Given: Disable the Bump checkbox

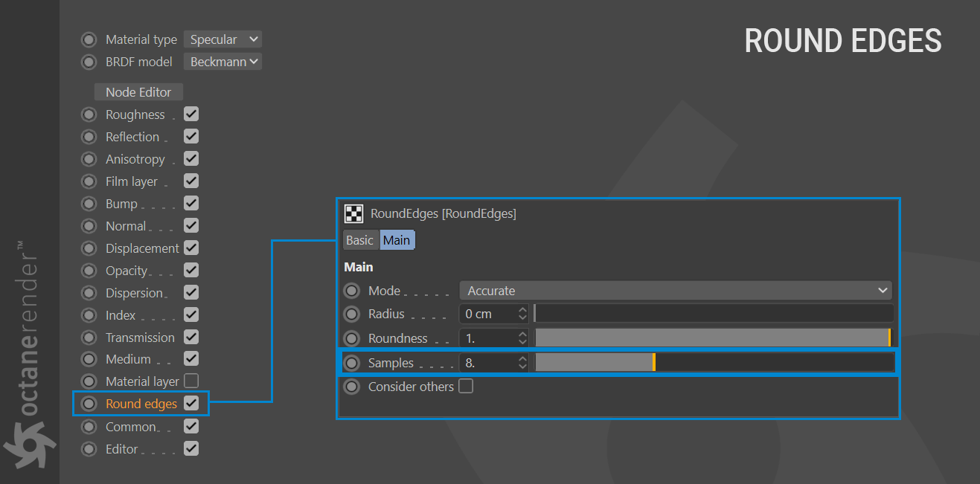Looking at the screenshot, I should pos(191,204).
